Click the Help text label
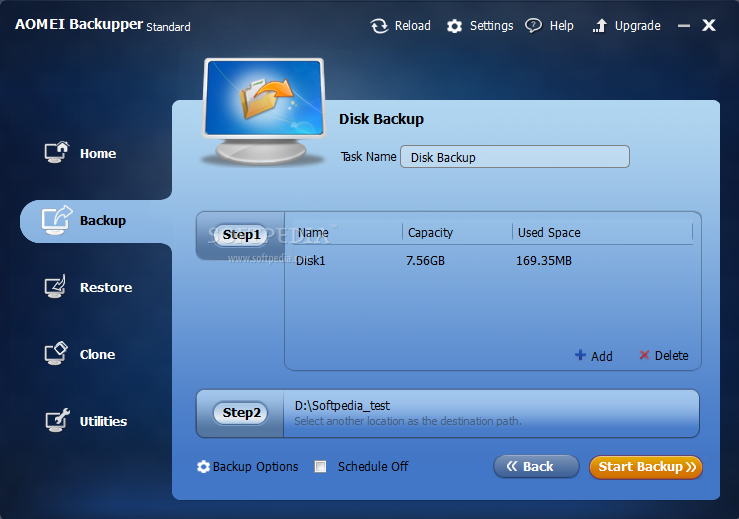Screen dimensions: 739x519 pos(562,26)
